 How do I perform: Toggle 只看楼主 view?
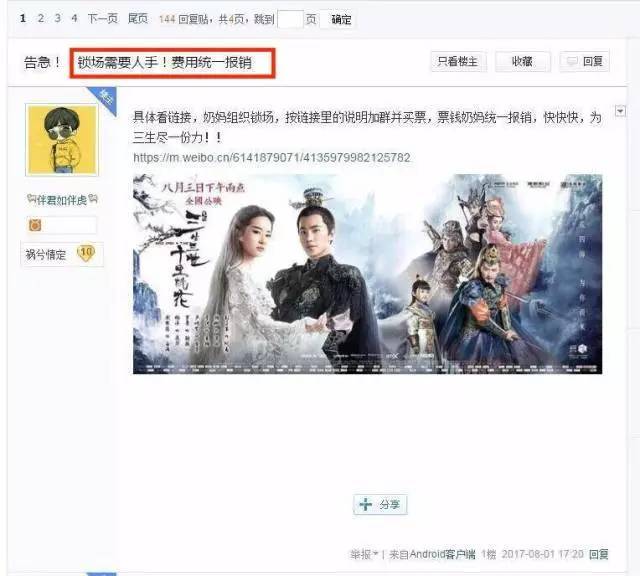click(x=459, y=61)
